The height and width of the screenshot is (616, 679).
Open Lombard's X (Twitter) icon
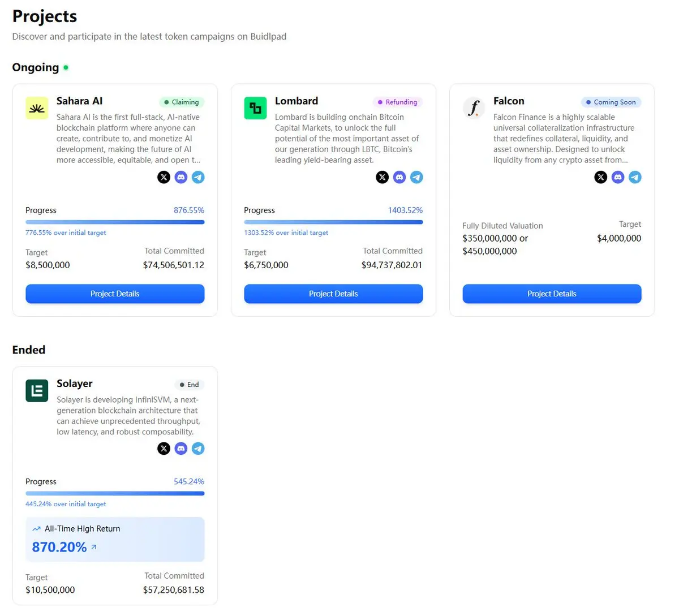click(383, 177)
